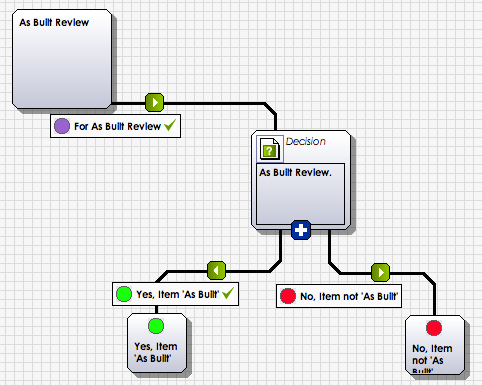
Task: Click the right-pointing green arrow on the No branch
Action: (x=381, y=272)
